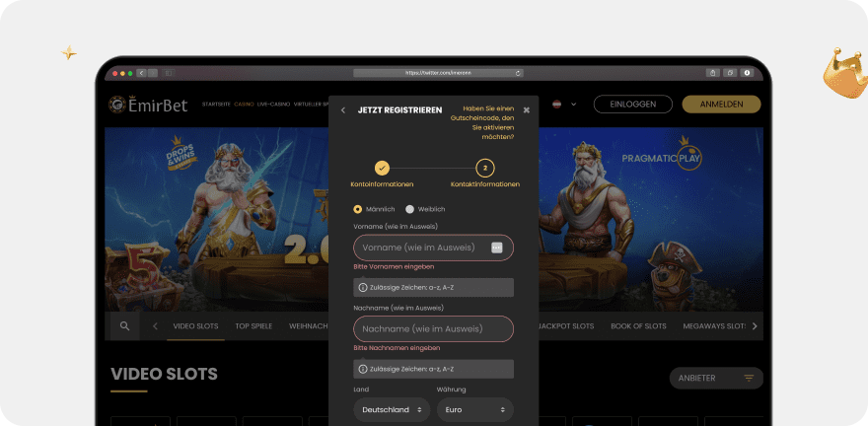The width and height of the screenshot is (868, 426).
Task: Open the Anbieter provider dropdown
Action: (716, 379)
